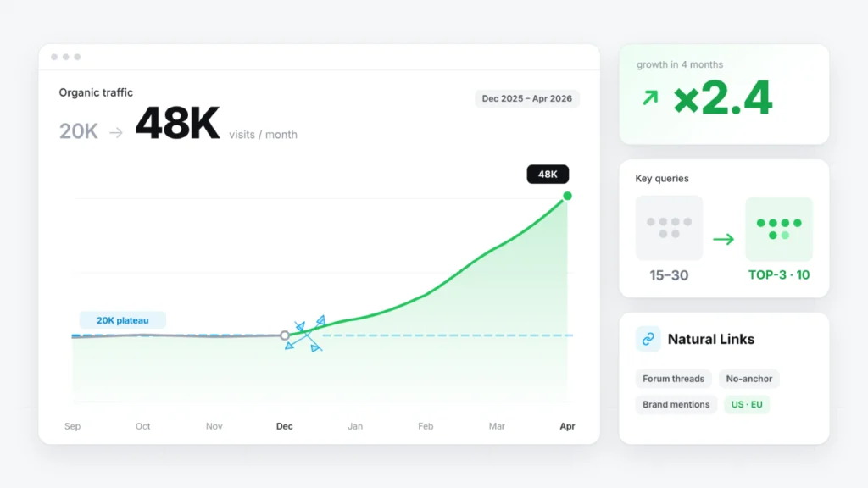
Task: Click the Apr axis label
Action: point(567,426)
